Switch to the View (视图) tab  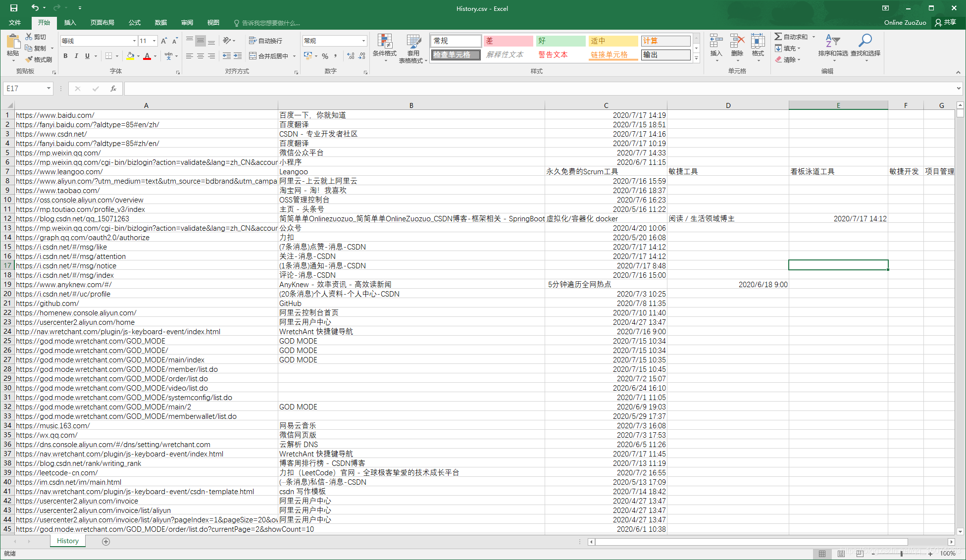(213, 22)
